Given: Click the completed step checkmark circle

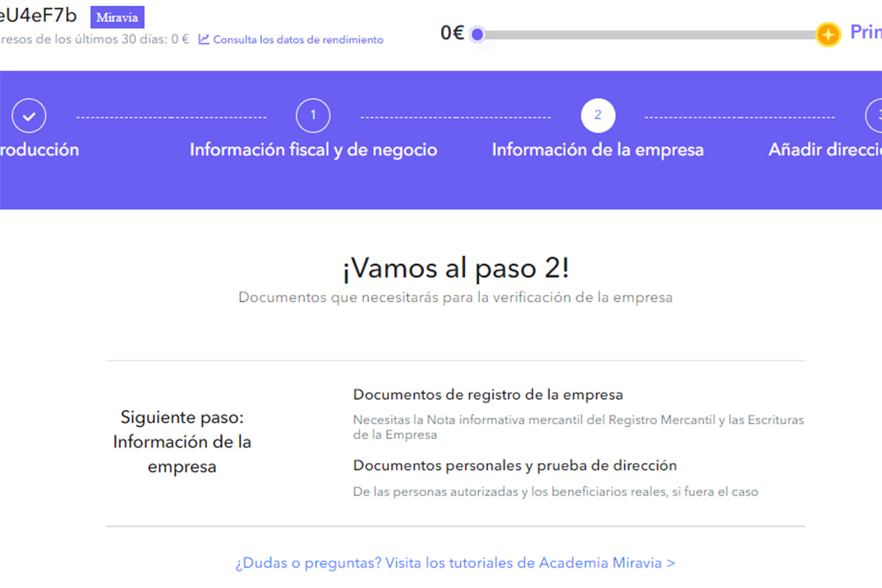Looking at the screenshot, I should tap(29, 115).
